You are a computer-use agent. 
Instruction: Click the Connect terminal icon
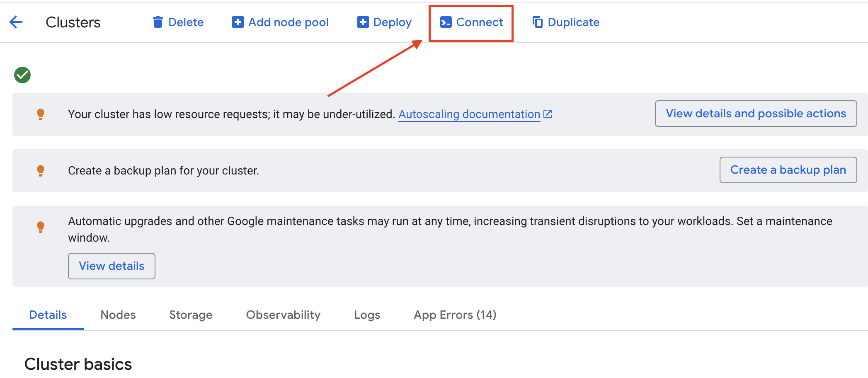pos(446,22)
